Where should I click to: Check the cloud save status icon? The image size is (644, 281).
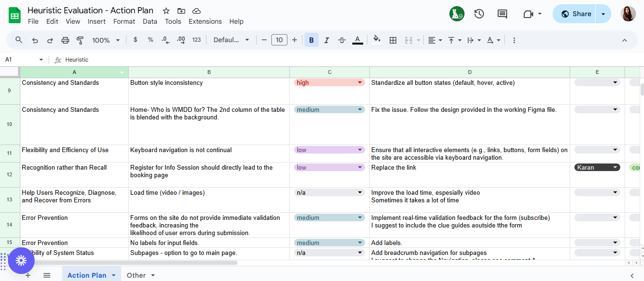pos(197,11)
